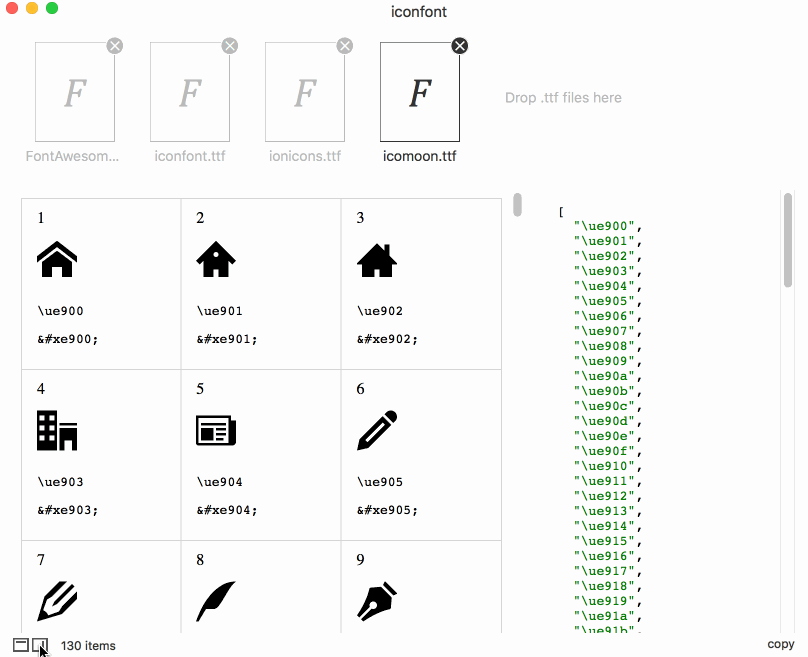The image size is (808, 657).
Task: Select the double pencil icon in cell 7
Action: coord(57,601)
